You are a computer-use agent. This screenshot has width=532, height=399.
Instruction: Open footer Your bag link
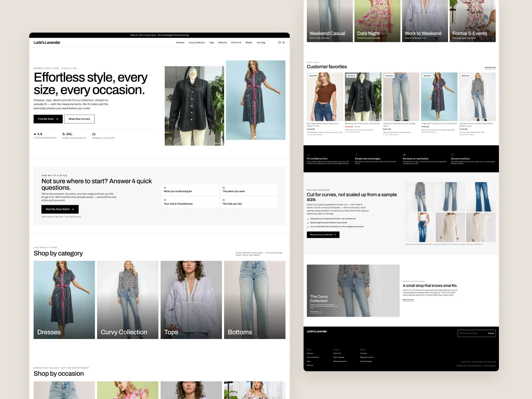(363, 353)
